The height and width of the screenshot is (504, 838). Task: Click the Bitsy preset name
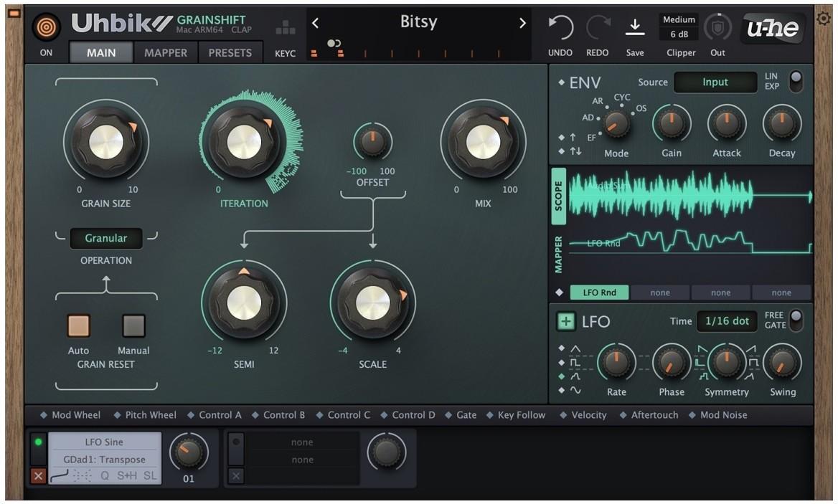[x=418, y=22]
